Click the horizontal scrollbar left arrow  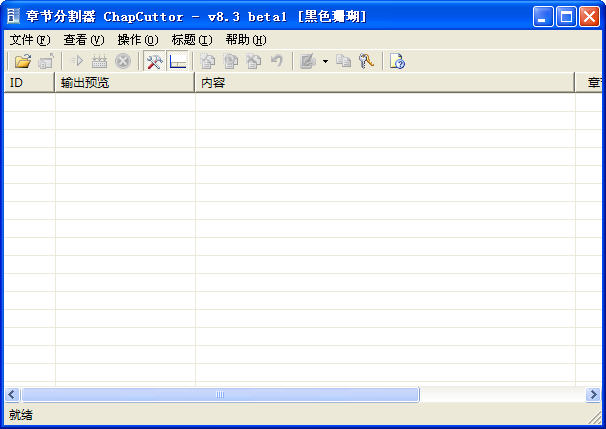(12, 395)
